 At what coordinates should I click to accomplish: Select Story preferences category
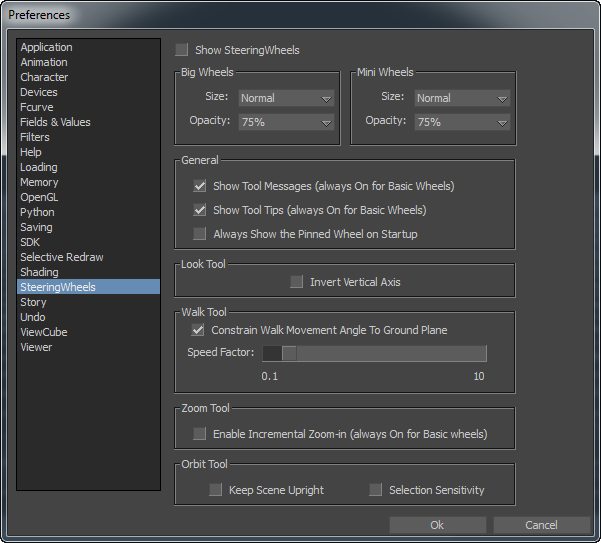click(88, 302)
